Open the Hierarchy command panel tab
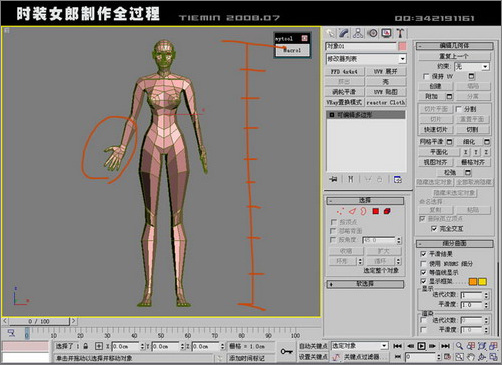The image size is (502, 365). point(358,33)
